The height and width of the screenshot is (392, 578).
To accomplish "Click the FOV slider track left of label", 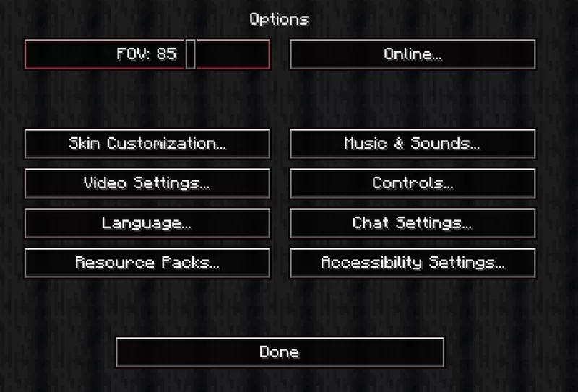I will pos(70,54).
